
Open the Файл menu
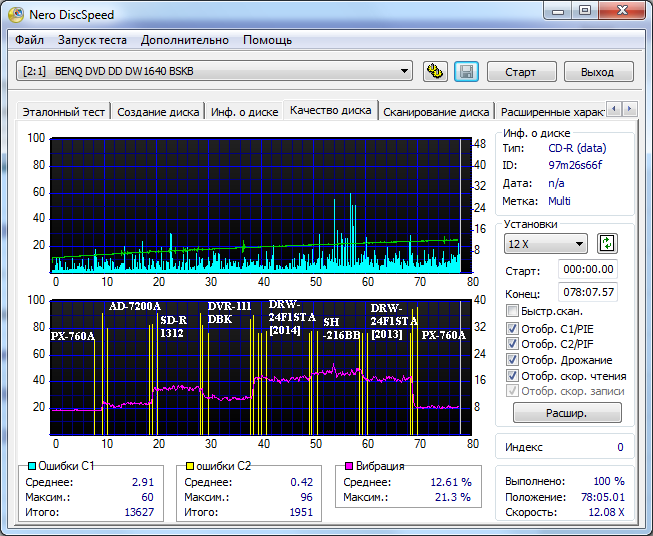30,40
